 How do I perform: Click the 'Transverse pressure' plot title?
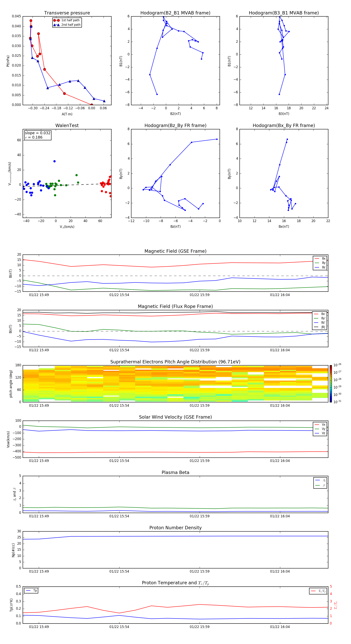click(x=67, y=13)
